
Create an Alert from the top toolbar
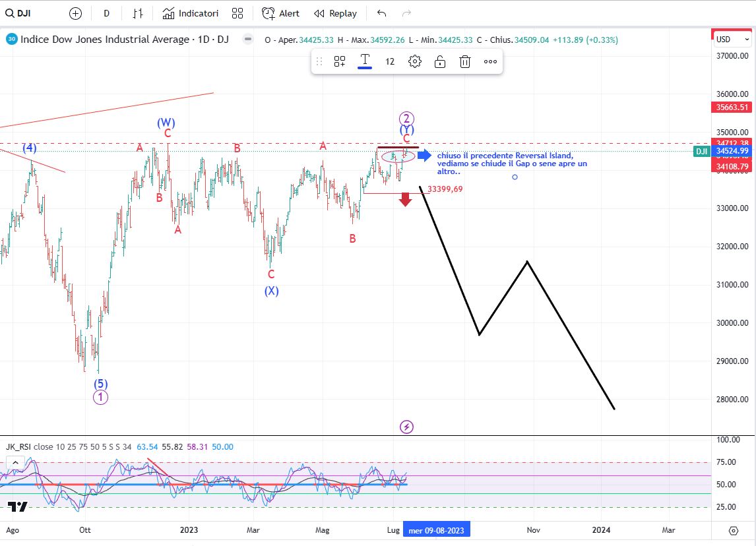[280, 13]
